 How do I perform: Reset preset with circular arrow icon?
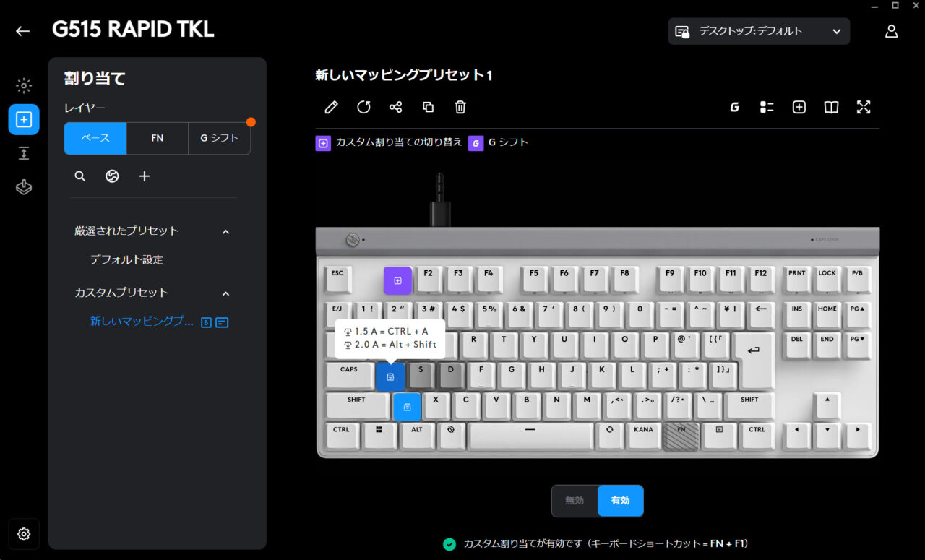click(363, 107)
